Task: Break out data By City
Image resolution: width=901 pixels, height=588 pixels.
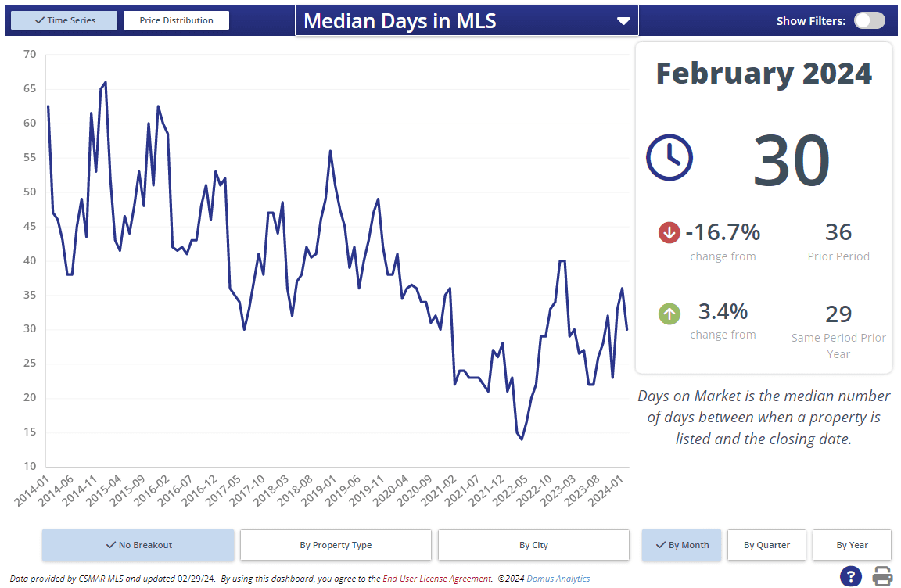Action: [533, 545]
